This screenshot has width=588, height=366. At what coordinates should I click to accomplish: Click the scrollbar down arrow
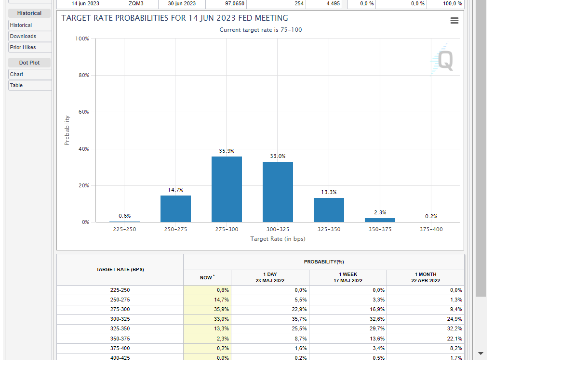pyautogui.click(x=481, y=353)
